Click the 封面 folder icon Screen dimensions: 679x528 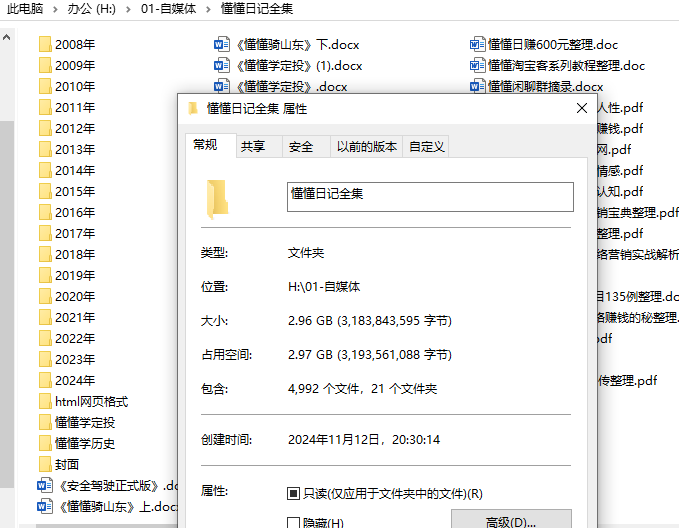pyautogui.click(x=45, y=464)
